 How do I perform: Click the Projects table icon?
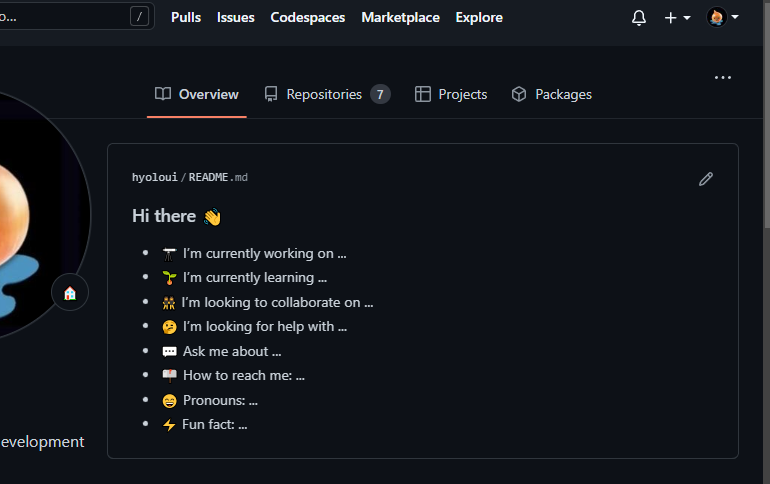(x=423, y=94)
